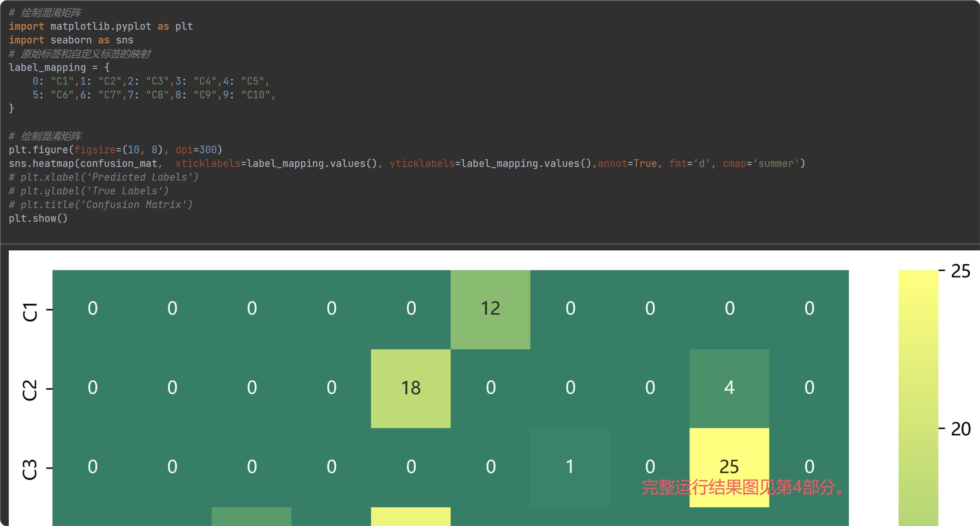This screenshot has width=980, height=526.
Task: Click the colorbar tick label 20
Action: tap(961, 429)
